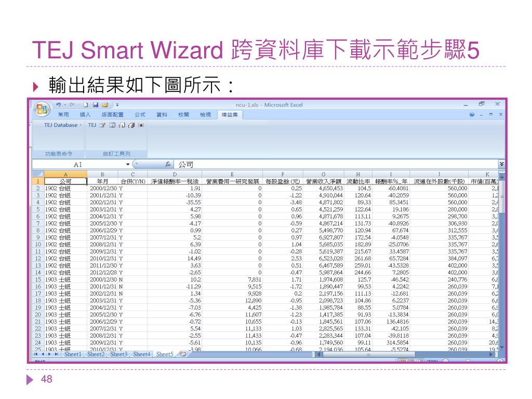Click header cell 流動比率
The image size is (532, 399).
click(358, 181)
